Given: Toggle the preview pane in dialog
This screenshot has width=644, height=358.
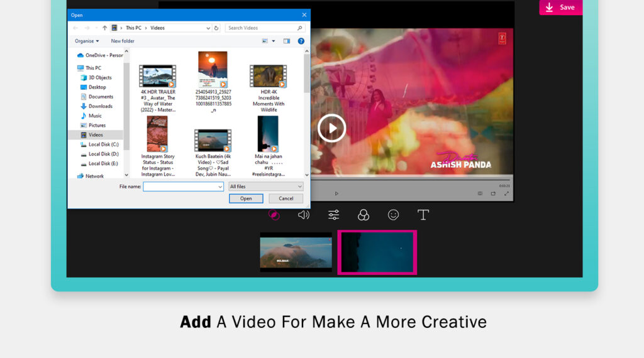Looking at the screenshot, I should (x=287, y=41).
